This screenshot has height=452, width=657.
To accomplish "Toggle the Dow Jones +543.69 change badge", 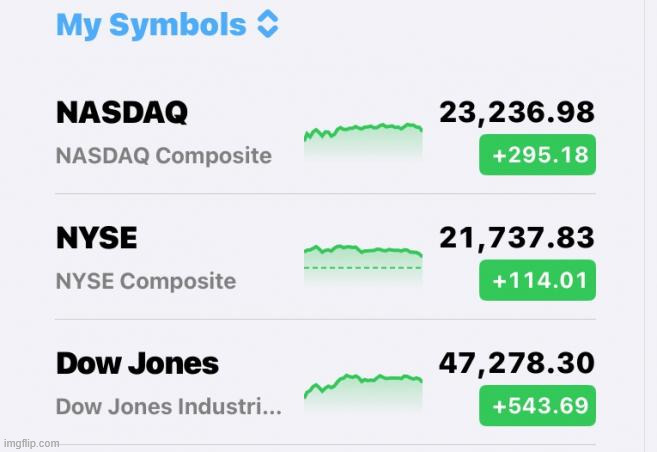I will pos(537,406).
